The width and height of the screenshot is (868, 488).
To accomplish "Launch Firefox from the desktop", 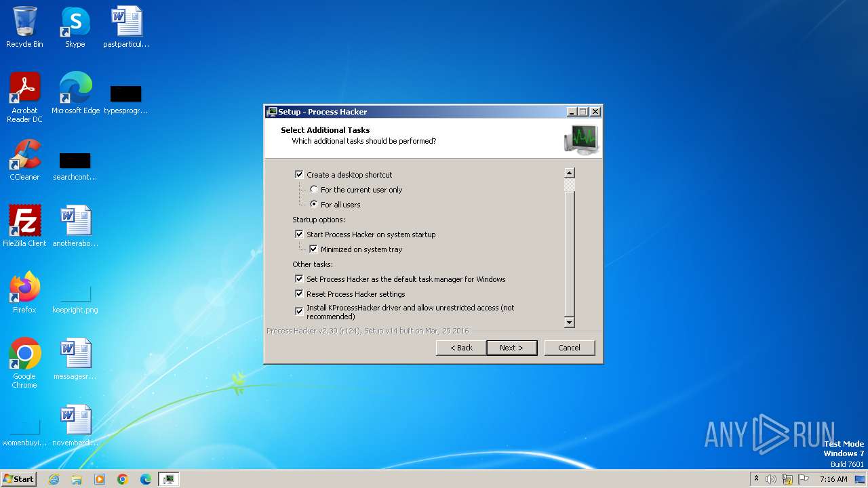I will [24, 293].
